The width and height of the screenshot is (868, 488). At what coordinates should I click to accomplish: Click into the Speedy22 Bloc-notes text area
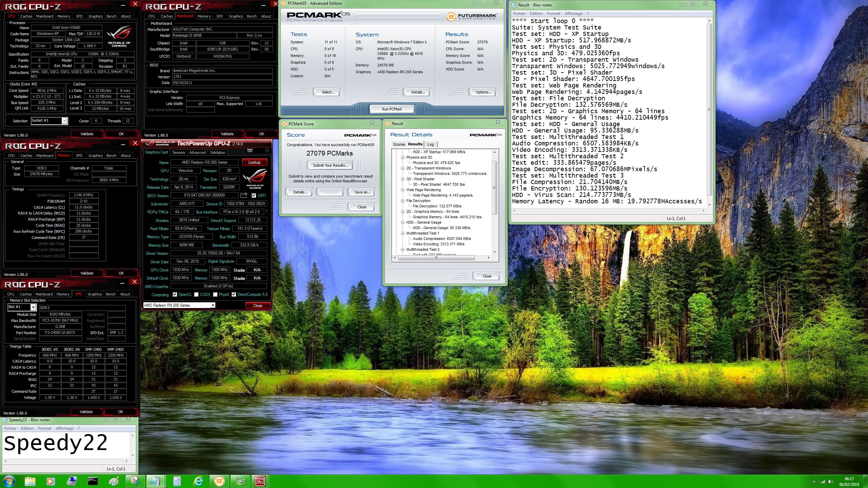(x=66, y=445)
